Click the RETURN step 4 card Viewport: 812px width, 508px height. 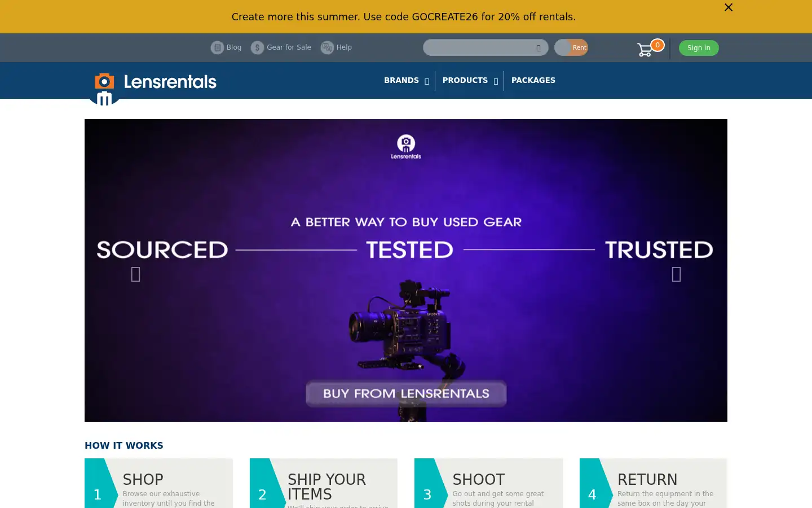(x=654, y=483)
